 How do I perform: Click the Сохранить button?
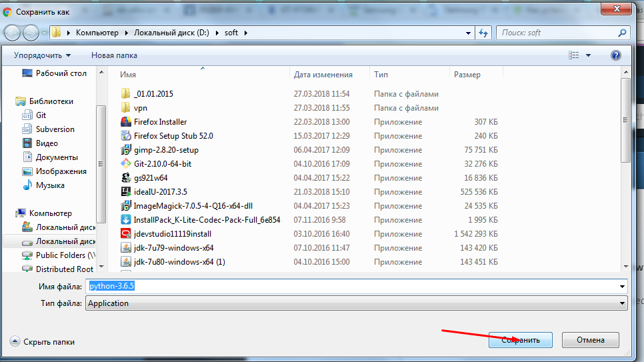pyautogui.click(x=521, y=340)
